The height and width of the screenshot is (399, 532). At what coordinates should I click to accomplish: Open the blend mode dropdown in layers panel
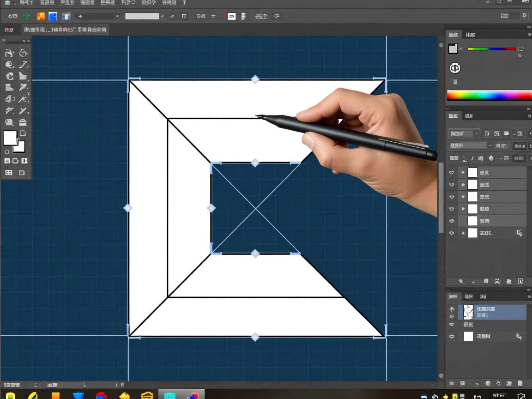[x=463, y=133]
